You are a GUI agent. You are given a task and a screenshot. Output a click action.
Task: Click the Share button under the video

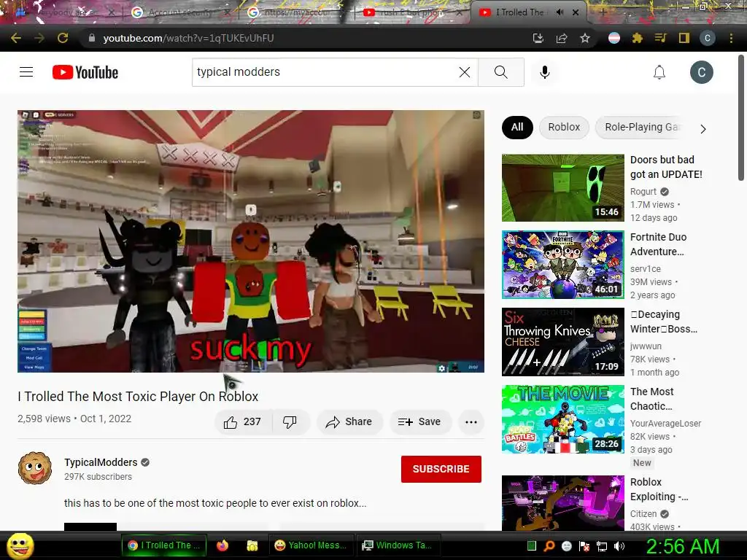(x=349, y=422)
